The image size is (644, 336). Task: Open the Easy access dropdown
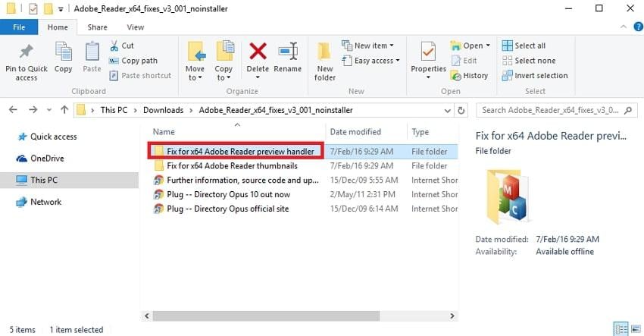click(x=371, y=61)
